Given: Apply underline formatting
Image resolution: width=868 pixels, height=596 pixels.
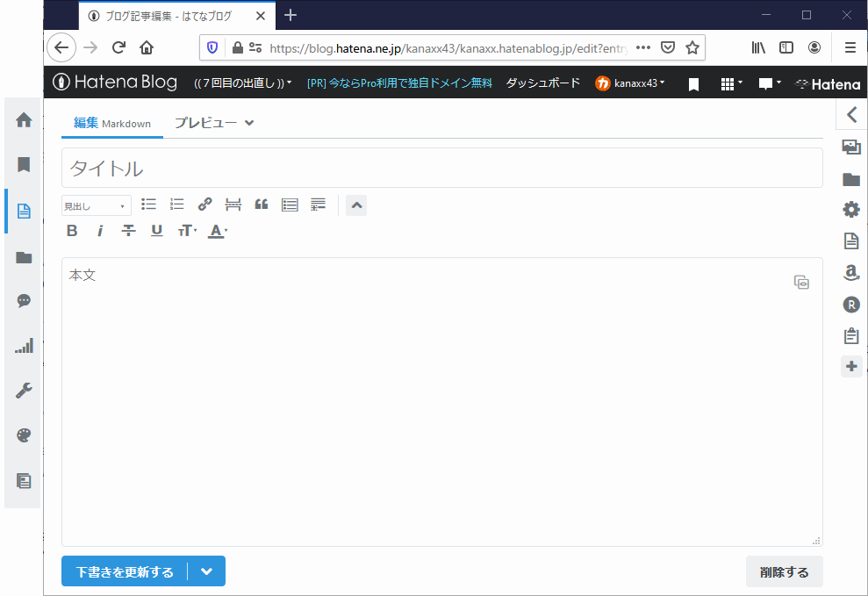Looking at the screenshot, I should click(156, 230).
